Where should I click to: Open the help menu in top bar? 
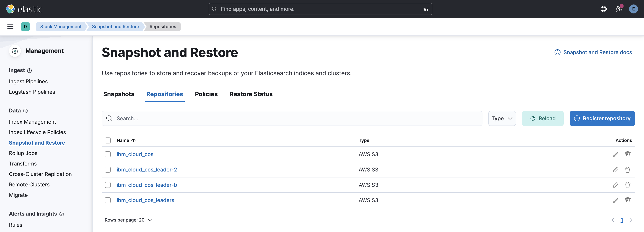coord(604,9)
